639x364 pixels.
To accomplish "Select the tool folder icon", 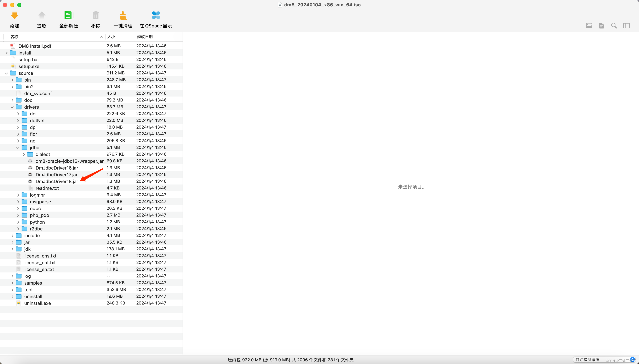I will coord(19,290).
